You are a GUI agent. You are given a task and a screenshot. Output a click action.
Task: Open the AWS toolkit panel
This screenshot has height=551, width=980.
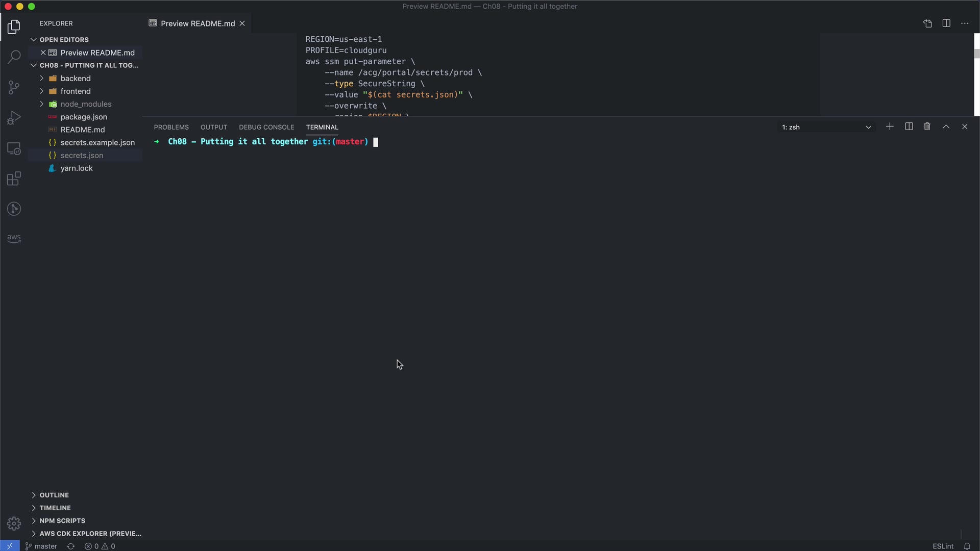coord(14,238)
